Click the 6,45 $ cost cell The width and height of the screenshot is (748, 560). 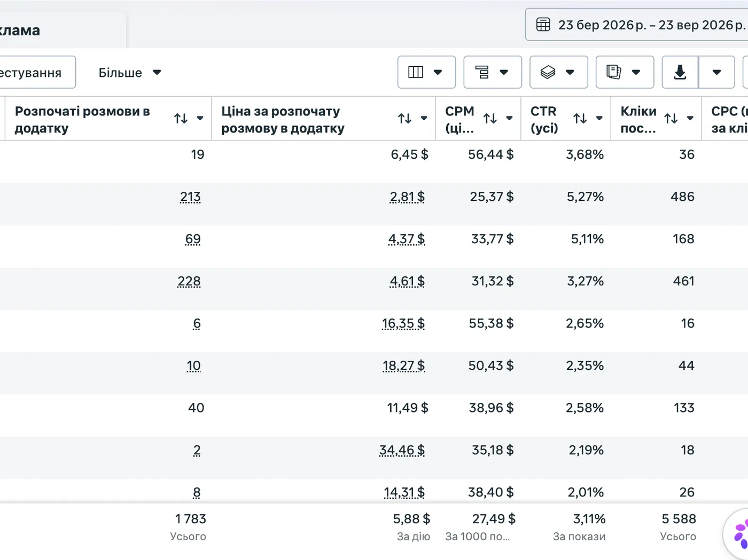click(410, 154)
